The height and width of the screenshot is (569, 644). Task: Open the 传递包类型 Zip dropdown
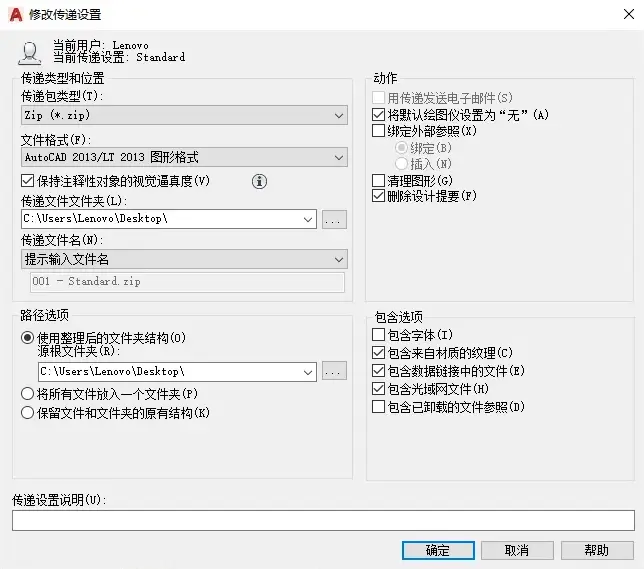tap(184, 115)
